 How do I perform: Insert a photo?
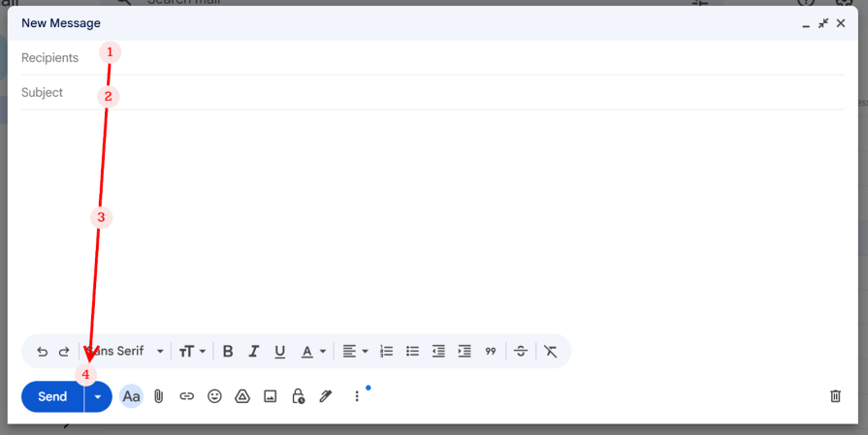pyautogui.click(x=271, y=396)
